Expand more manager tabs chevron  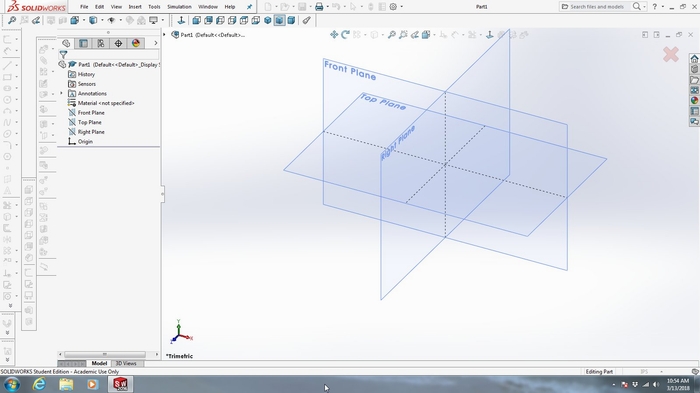click(x=155, y=43)
